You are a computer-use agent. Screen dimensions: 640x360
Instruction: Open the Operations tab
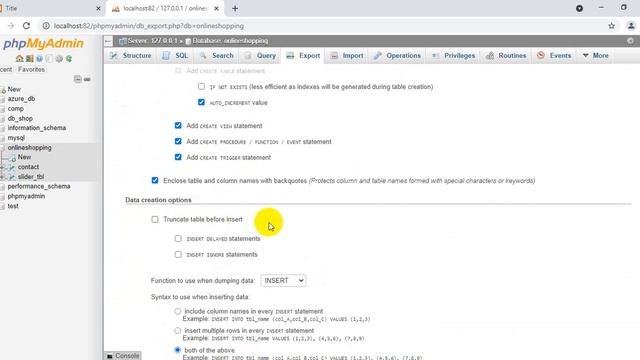397,56
